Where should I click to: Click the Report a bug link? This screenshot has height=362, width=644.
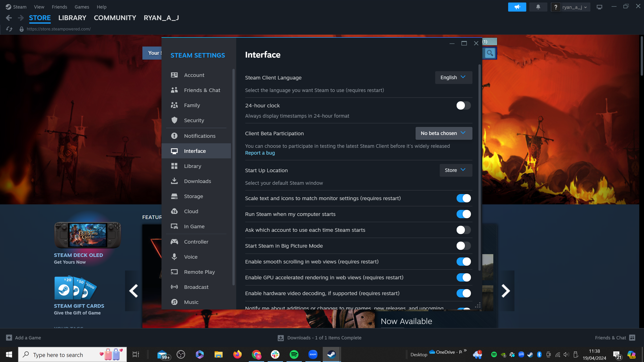(x=260, y=153)
